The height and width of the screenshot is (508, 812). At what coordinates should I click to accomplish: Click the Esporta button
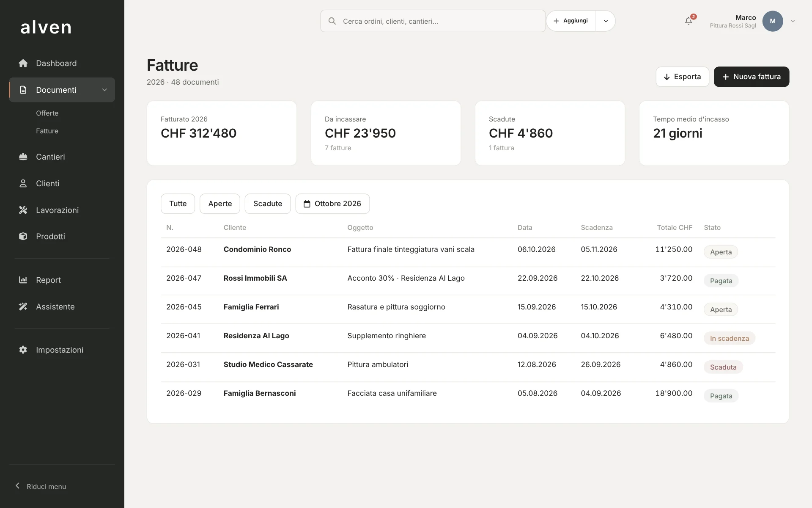(x=682, y=77)
